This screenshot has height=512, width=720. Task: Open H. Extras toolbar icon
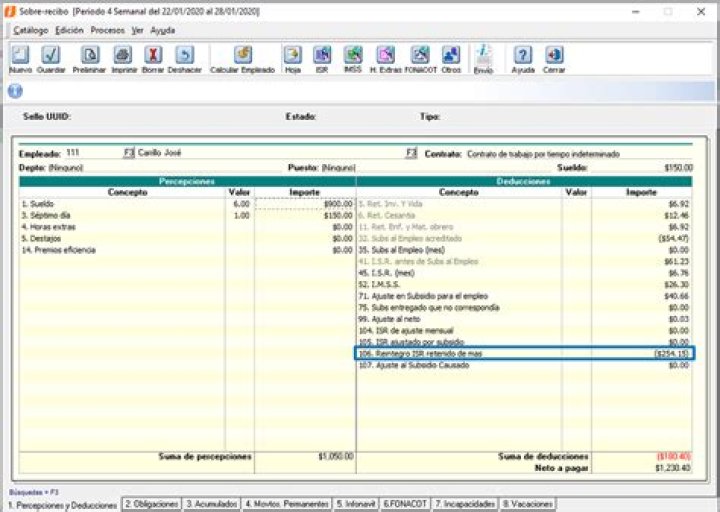pos(386,56)
